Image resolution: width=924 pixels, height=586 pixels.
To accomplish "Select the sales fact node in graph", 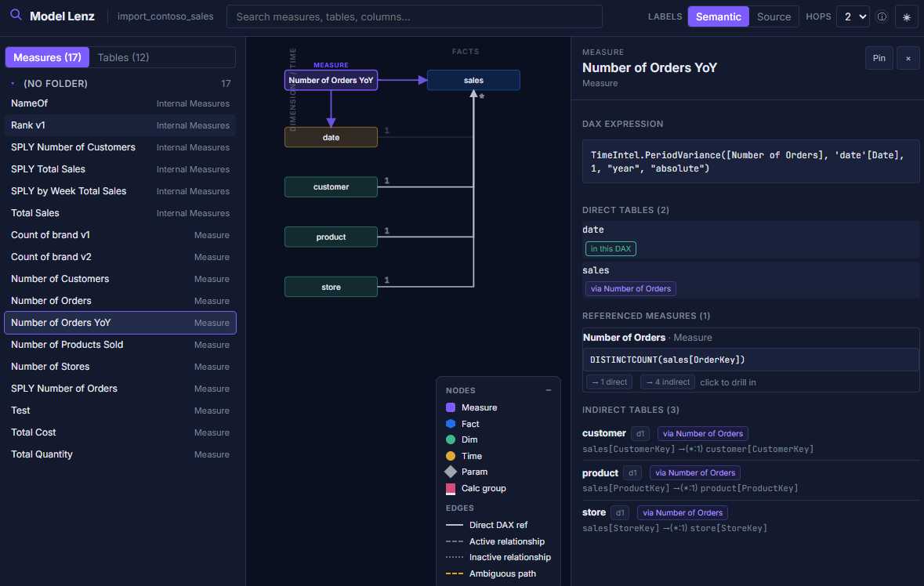I will pyautogui.click(x=473, y=80).
